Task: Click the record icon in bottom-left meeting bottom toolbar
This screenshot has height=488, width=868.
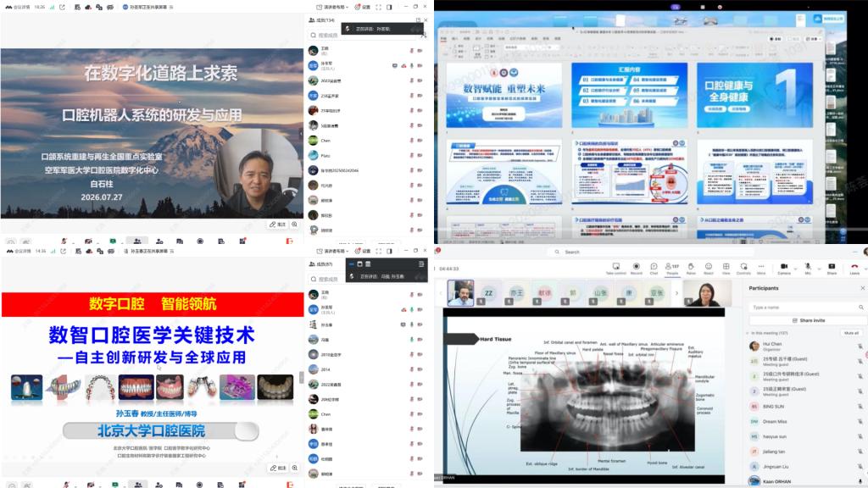Action: pyautogui.click(x=199, y=485)
